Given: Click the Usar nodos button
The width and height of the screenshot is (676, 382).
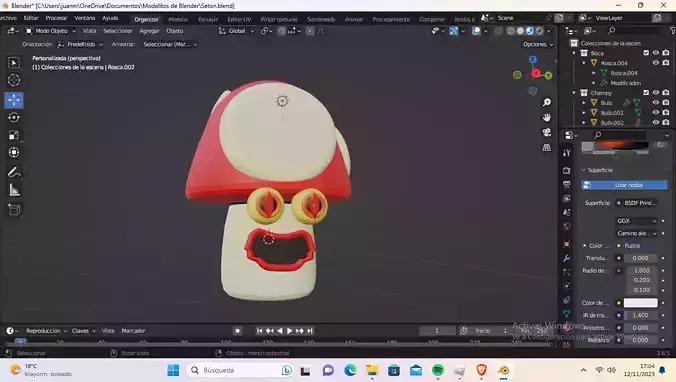Looking at the screenshot, I should point(624,185).
